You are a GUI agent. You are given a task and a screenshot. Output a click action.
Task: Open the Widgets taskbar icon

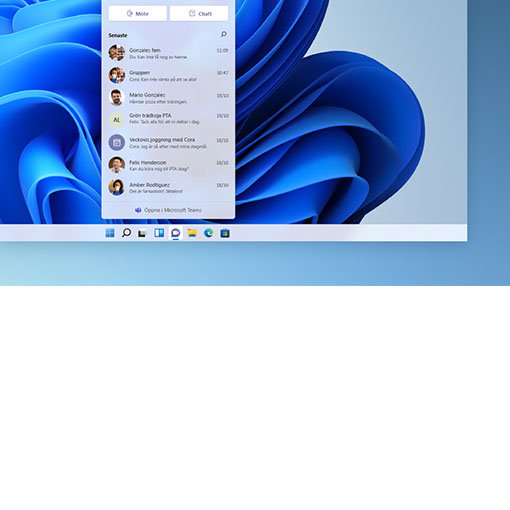coord(159,233)
